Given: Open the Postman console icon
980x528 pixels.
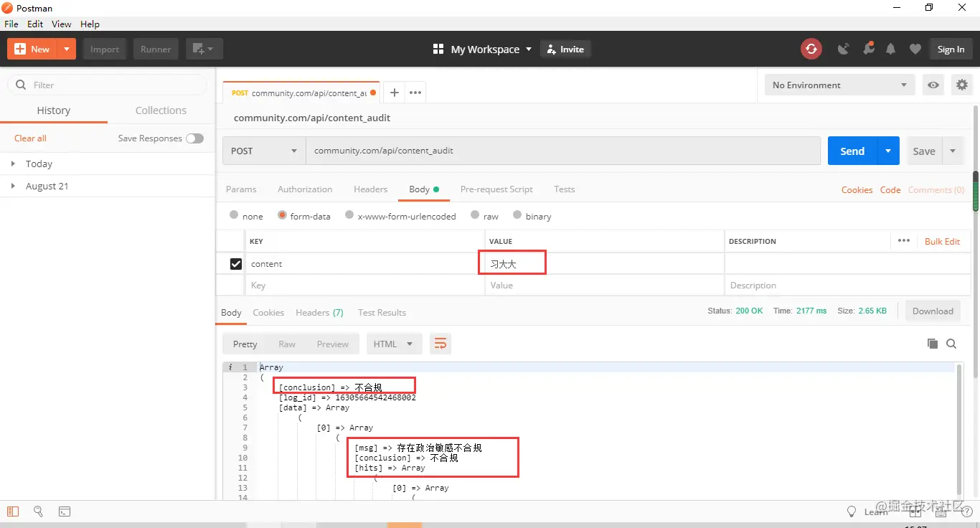Looking at the screenshot, I should pyautogui.click(x=65, y=511).
